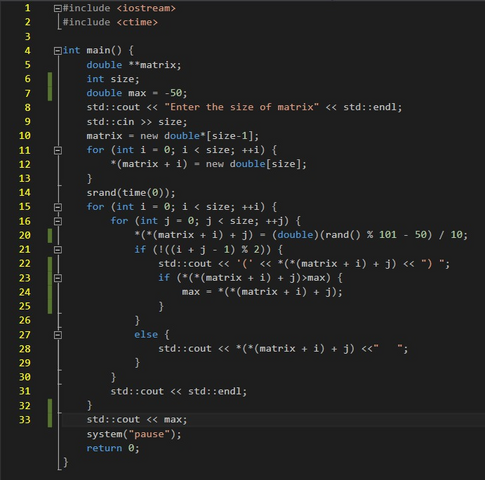Collapse the outer for loop on line 15
Image resolution: width=485 pixels, height=480 pixels.
(58, 207)
